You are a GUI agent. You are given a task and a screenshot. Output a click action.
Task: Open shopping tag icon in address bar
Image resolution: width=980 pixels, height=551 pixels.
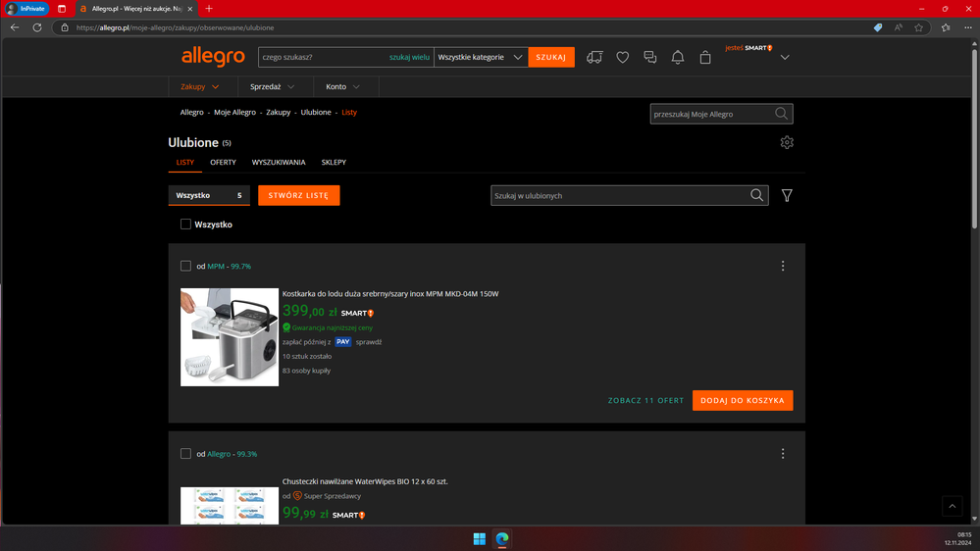coord(878,27)
